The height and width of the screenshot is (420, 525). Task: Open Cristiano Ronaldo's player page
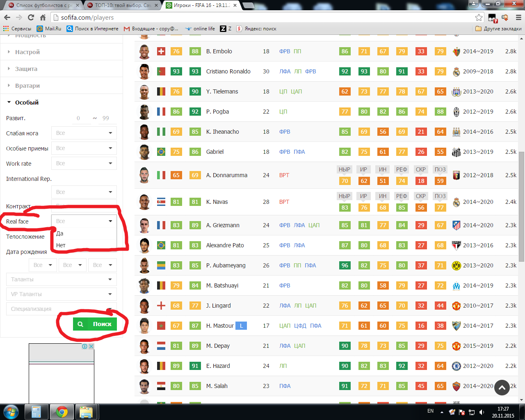click(228, 71)
